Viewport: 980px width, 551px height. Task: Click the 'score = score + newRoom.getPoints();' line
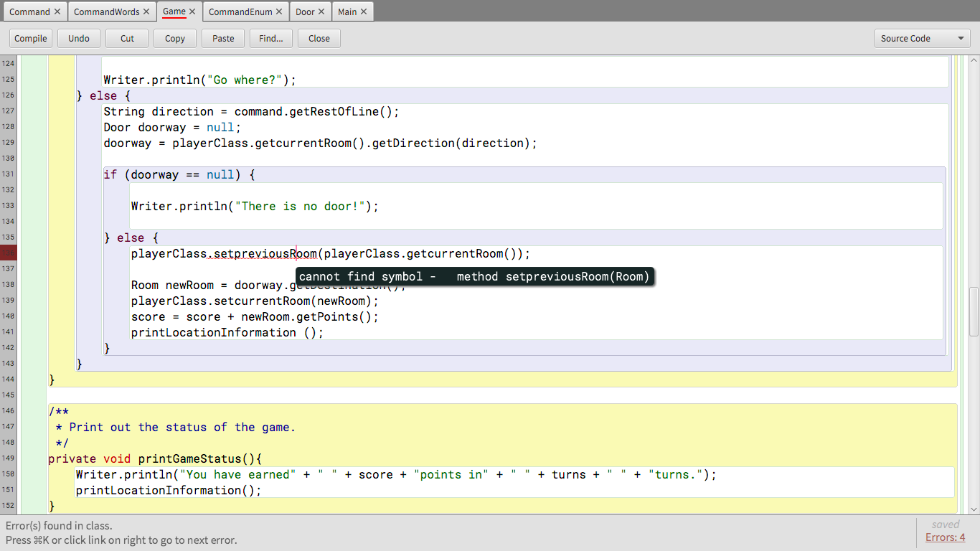tap(255, 316)
